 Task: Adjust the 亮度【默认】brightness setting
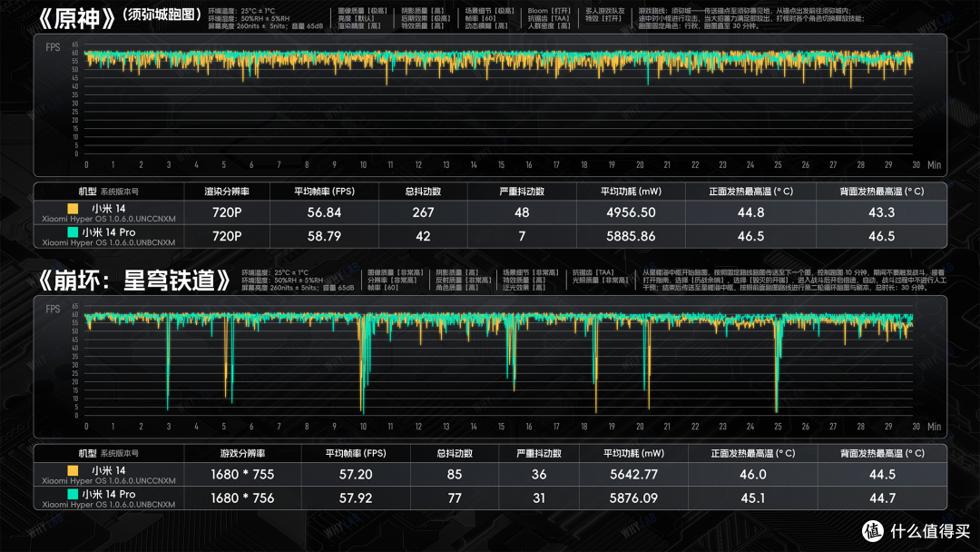pyautogui.click(x=357, y=19)
